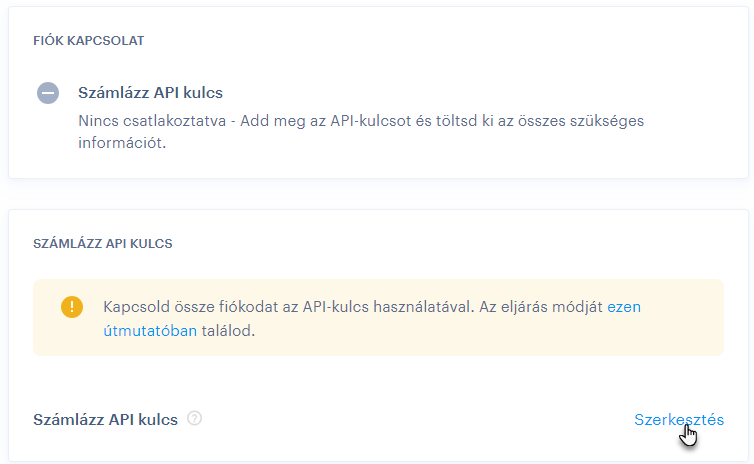
Task: Click the 'SZÁMLÁZZ API KULCS' section title
Action: [x=102, y=244]
